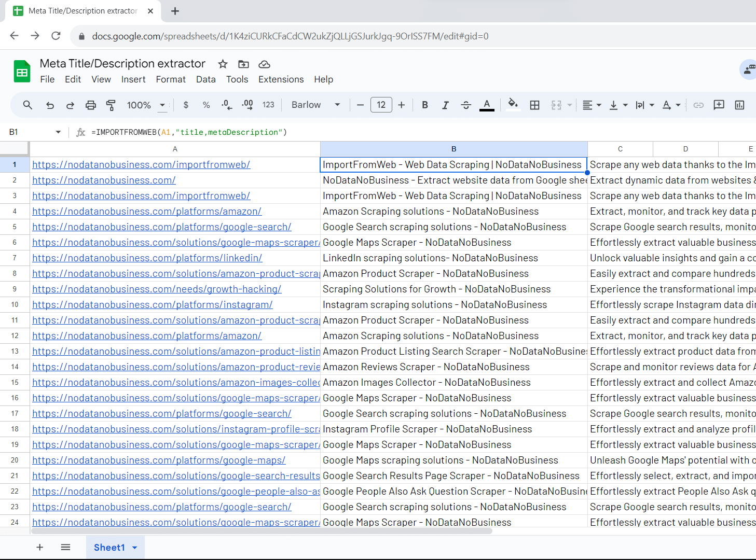This screenshot has width=756, height=560.
Task: Toggle strikethrough formatting
Action: point(465,105)
